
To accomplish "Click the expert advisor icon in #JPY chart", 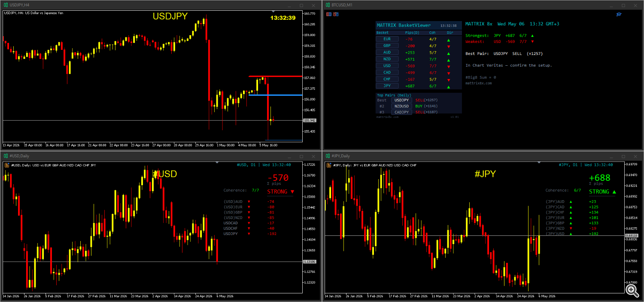I will pos(329,165).
